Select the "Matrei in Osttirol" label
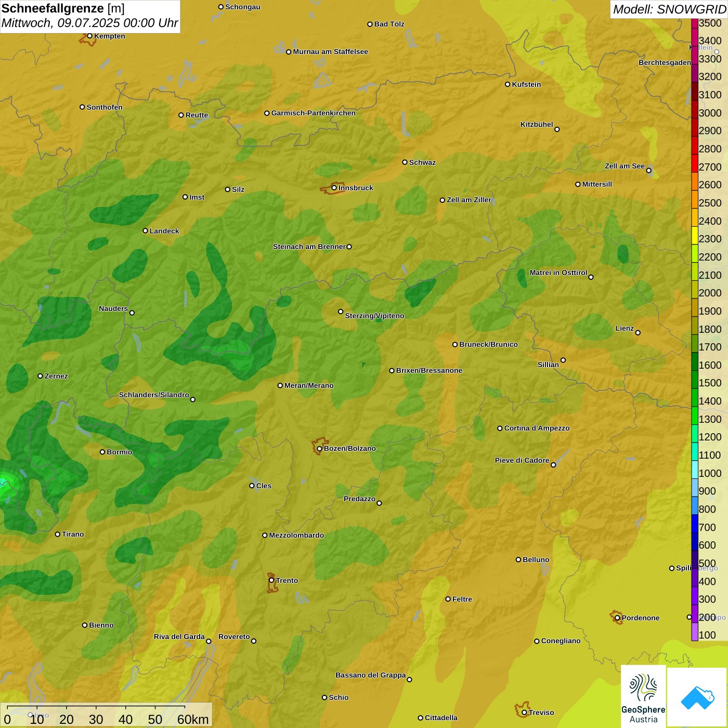This screenshot has height=728, width=728. (x=558, y=272)
